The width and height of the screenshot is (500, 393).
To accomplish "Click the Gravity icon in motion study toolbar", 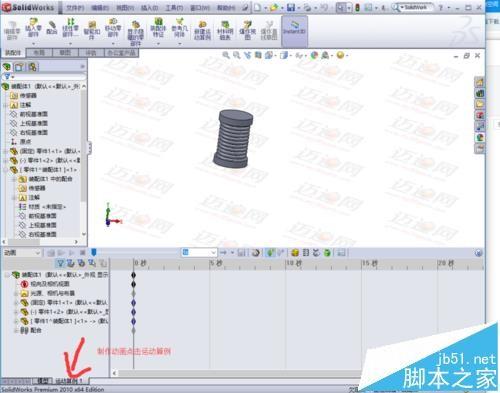I will pos(327,253).
